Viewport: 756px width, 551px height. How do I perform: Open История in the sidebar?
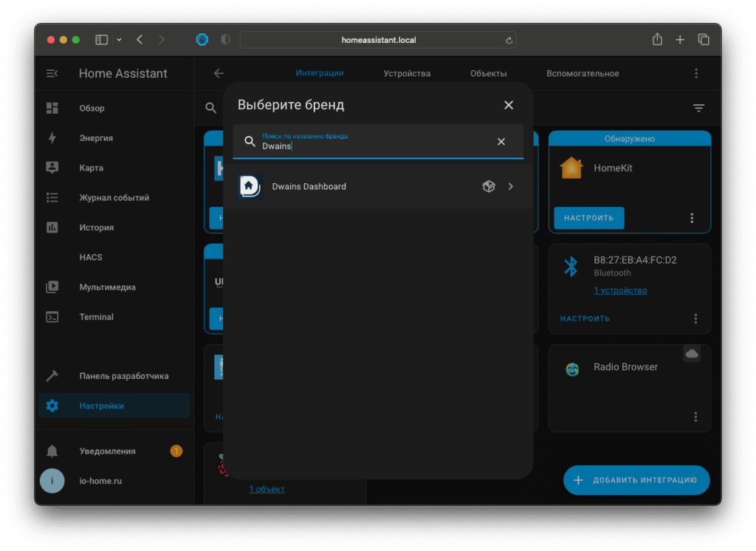point(114,227)
